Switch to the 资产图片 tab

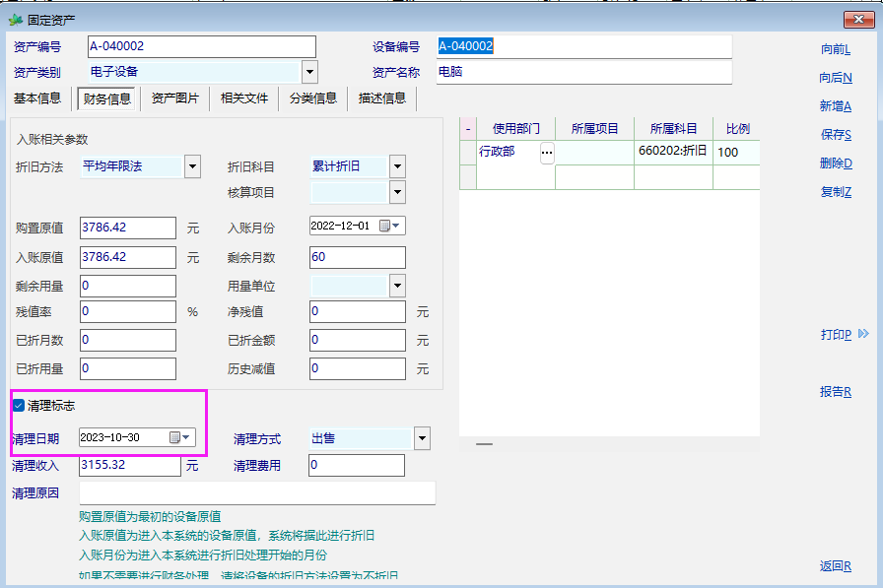tap(175, 98)
